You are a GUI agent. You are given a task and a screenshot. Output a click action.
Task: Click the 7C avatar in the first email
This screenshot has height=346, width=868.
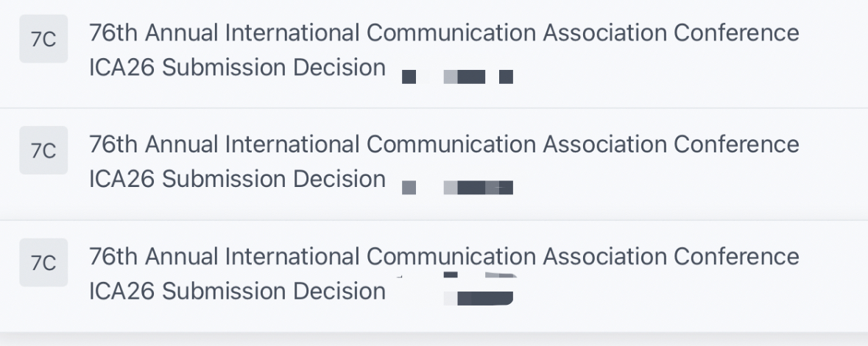pyautogui.click(x=43, y=39)
